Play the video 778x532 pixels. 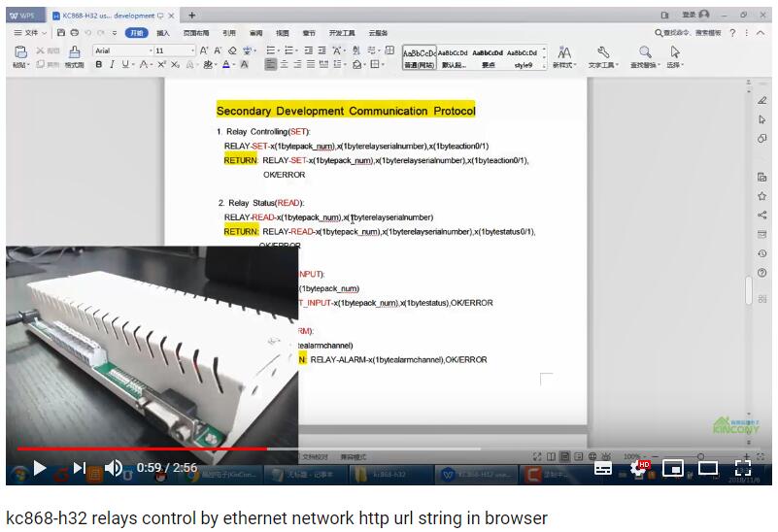[40, 468]
